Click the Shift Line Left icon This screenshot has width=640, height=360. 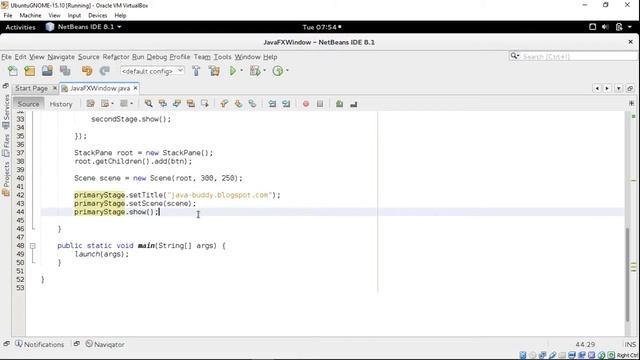[x=272, y=104]
